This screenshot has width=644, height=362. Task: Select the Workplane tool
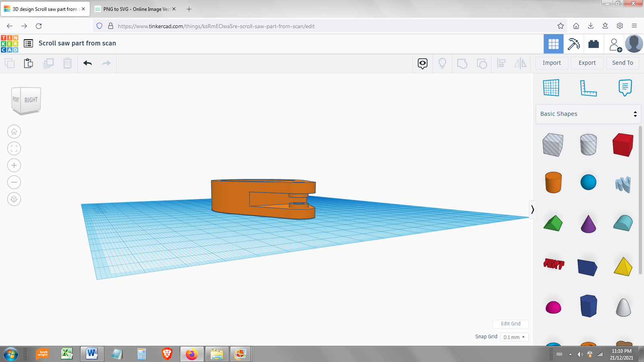pos(551,88)
